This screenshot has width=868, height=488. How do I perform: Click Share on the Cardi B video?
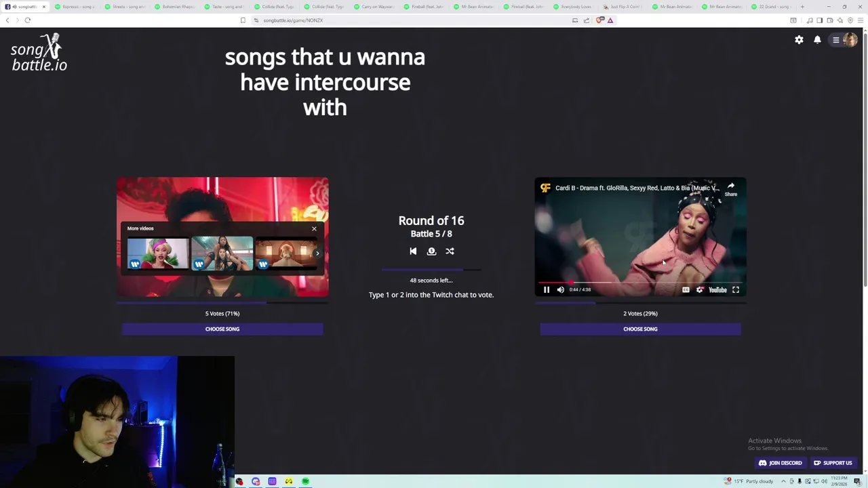click(730, 189)
